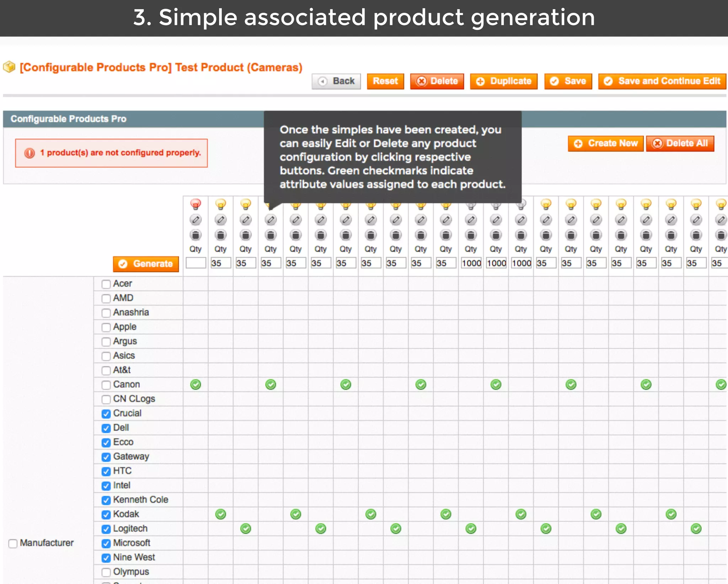This screenshot has width=728, height=584.
Task: Click the trash icon in the fourth product column
Action: click(x=271, y=235)
